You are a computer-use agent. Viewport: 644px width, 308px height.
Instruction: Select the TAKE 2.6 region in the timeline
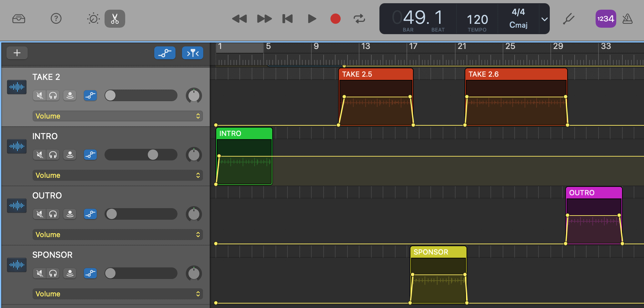click(516, 97)
